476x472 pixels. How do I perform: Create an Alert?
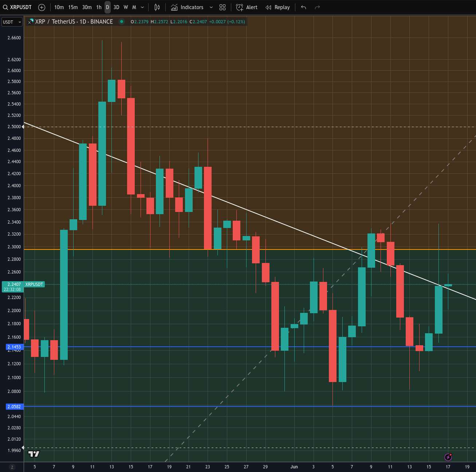click(247, 7)
